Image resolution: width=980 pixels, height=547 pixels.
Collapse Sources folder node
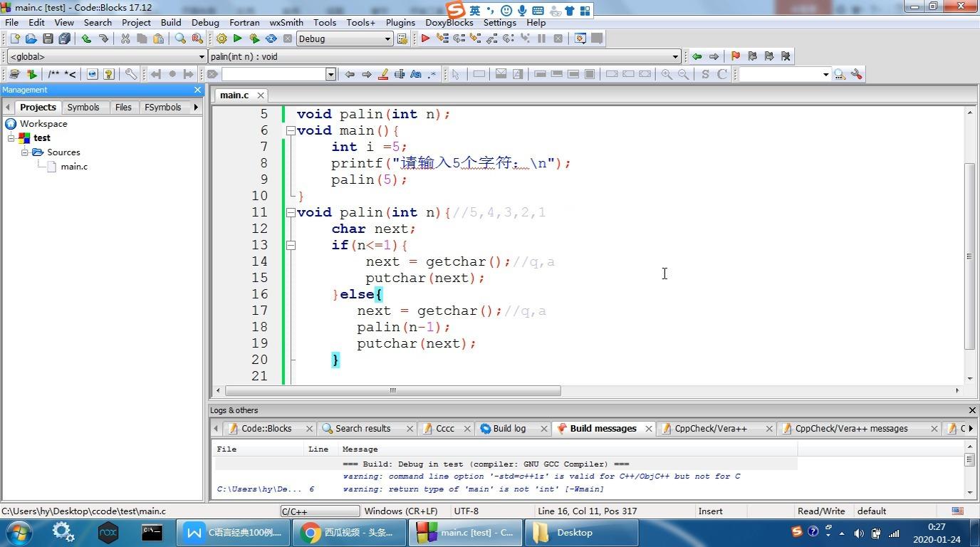[x=25, y=152]
